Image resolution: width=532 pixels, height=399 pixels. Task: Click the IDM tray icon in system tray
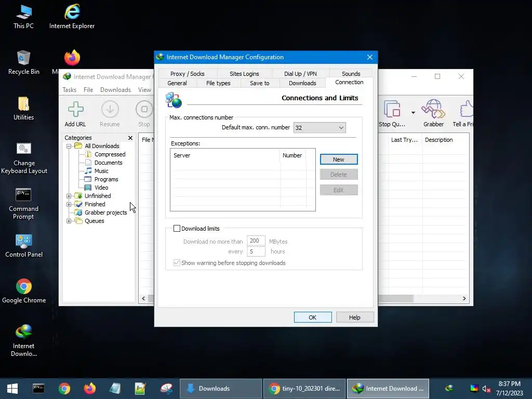[x=449, y=389]
